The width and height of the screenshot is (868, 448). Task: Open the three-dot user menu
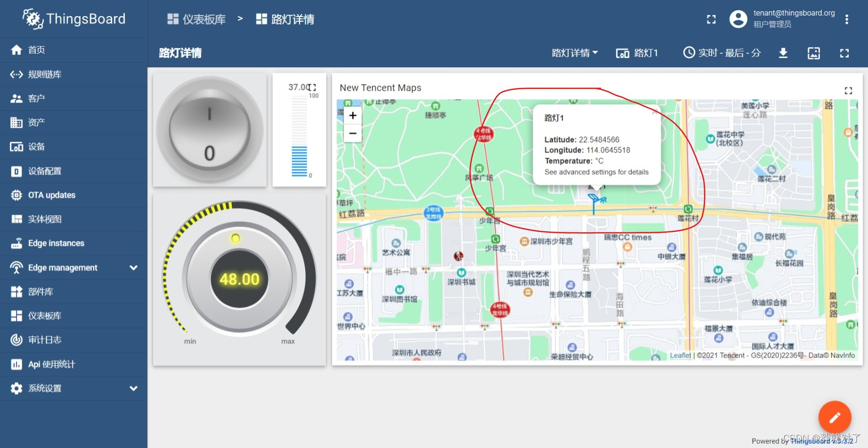[847, 19]
